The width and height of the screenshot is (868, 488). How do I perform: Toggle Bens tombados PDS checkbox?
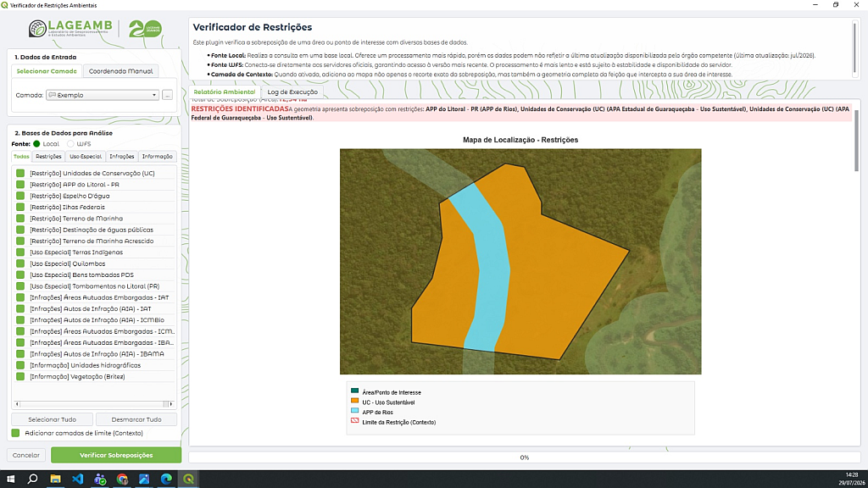point(20,274)
